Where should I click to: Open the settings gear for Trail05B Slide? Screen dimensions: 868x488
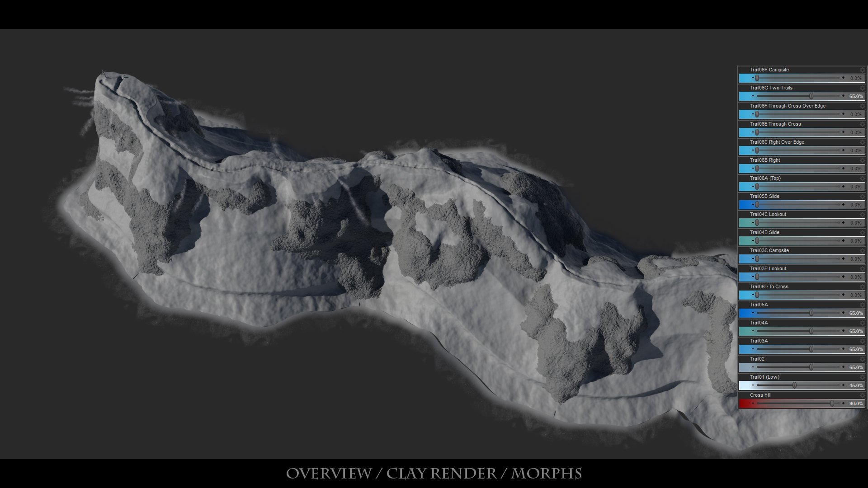(x=863, y=196)
